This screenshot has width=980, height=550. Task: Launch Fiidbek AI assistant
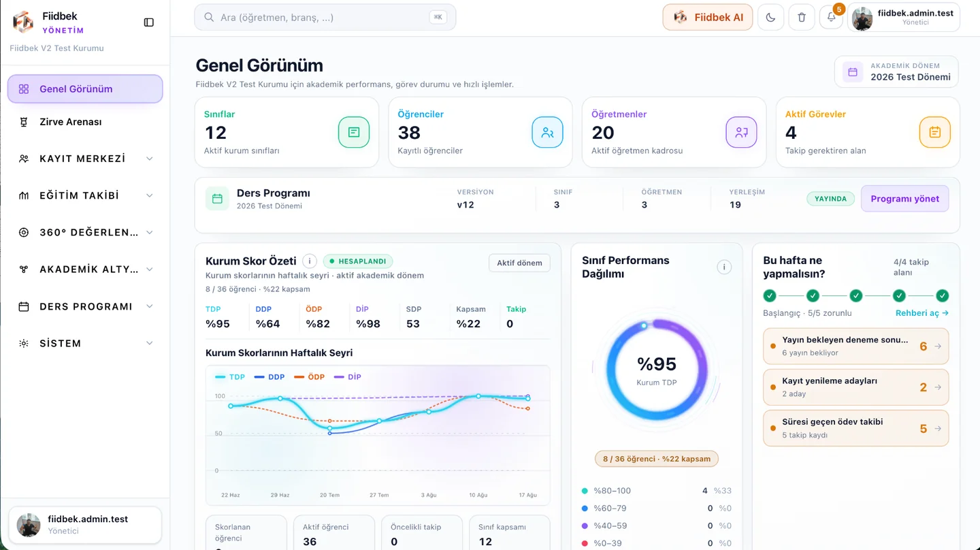pos(708,18)
